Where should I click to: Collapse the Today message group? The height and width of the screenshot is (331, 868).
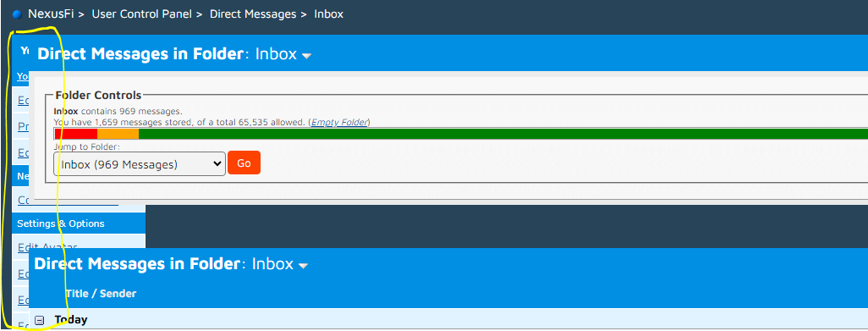[39, 320]
